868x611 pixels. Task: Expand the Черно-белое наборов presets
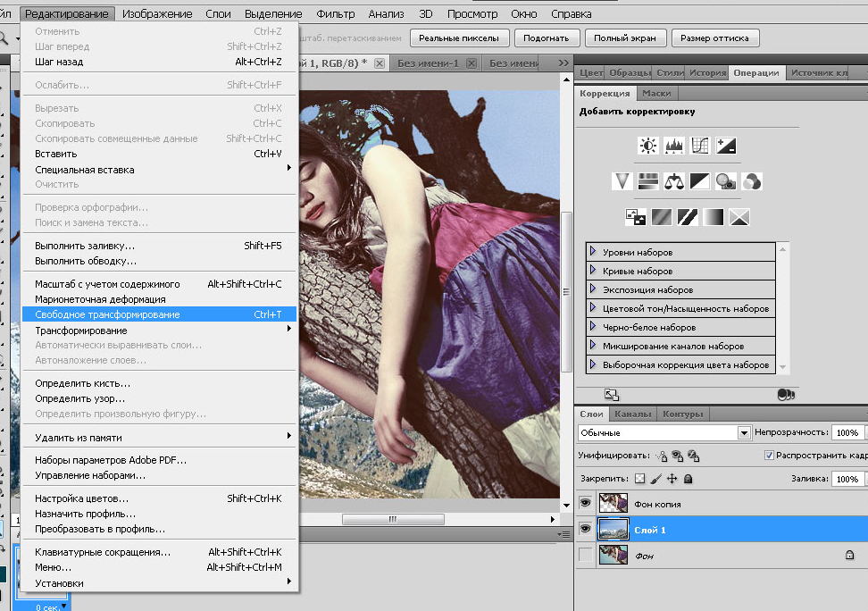(593, 326)
